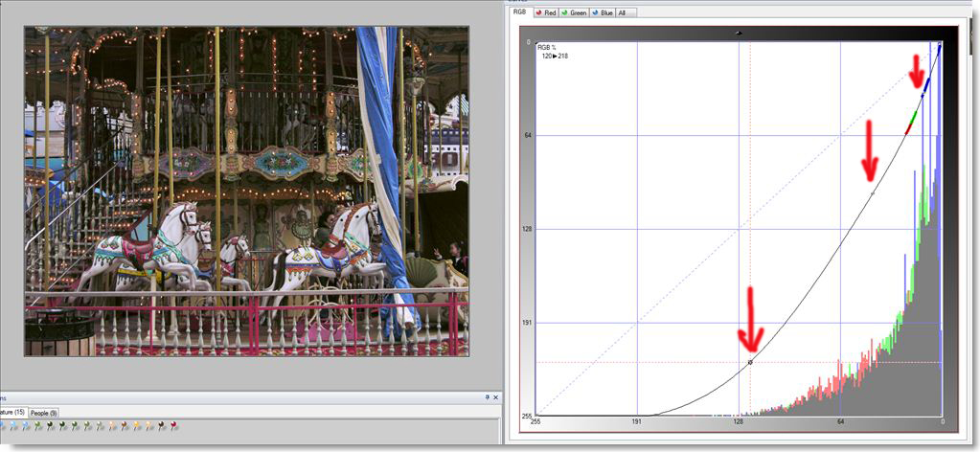The height and width of the screenshot is (452, 980).
Task: Click the top-right curve endpoint
Action: click(x=940, y=45)
